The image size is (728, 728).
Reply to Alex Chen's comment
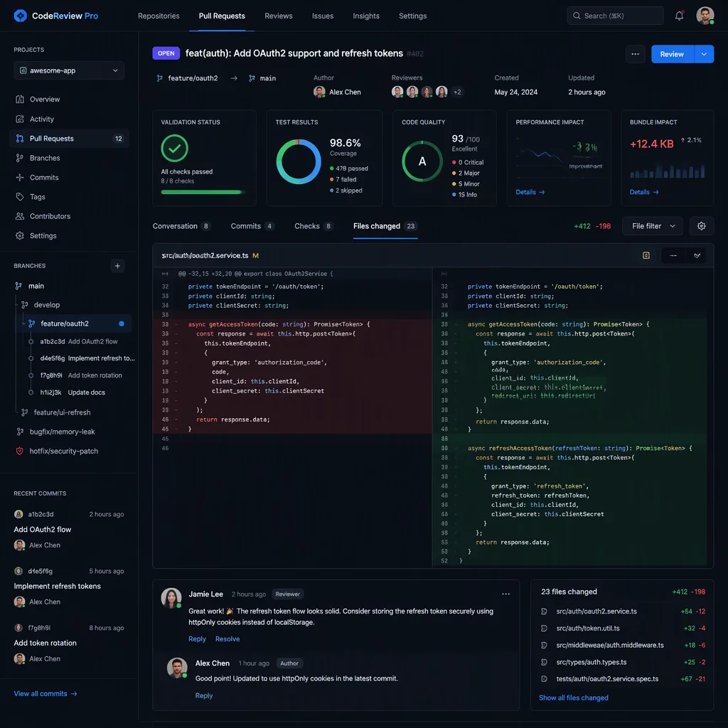(x=203, y=695)
